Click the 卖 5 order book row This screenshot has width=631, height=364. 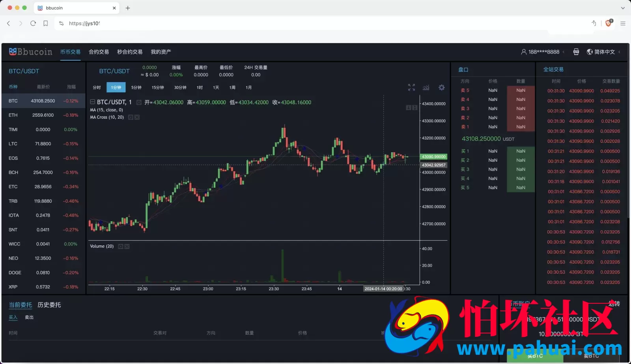493,90
